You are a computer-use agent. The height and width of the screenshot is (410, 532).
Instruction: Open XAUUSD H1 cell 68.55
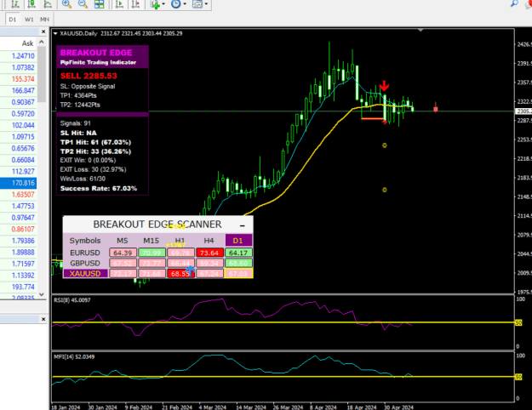pos(180,273)
